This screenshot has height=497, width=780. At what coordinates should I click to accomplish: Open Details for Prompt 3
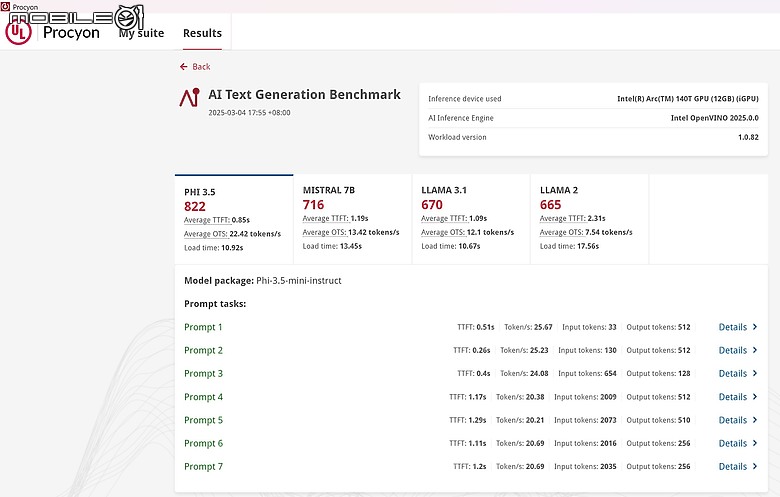(x=738, y=374)
